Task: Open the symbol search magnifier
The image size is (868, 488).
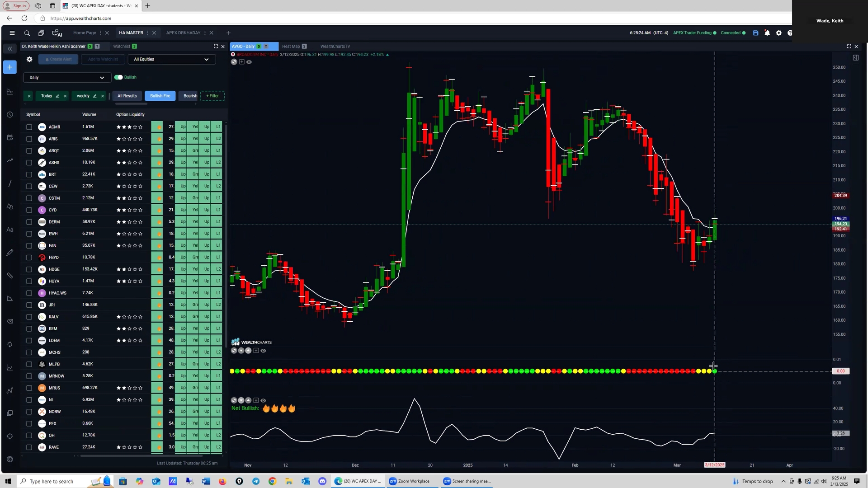Action: point(27,33)
